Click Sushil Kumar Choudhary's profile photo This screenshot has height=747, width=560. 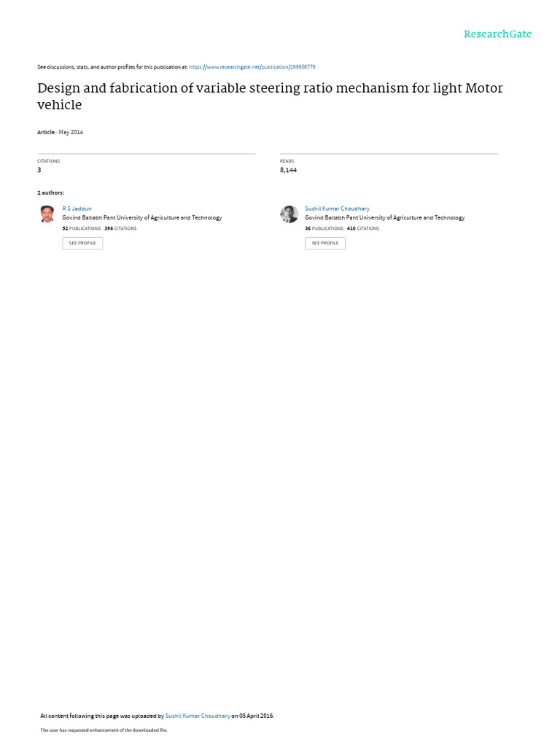(x=289, y=214)
